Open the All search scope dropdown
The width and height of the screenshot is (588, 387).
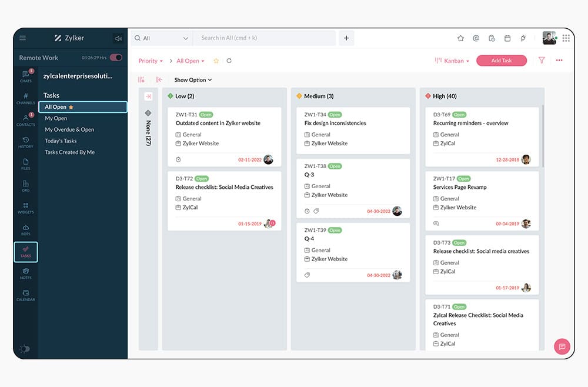pyautogui.click(x=161, y=38)
